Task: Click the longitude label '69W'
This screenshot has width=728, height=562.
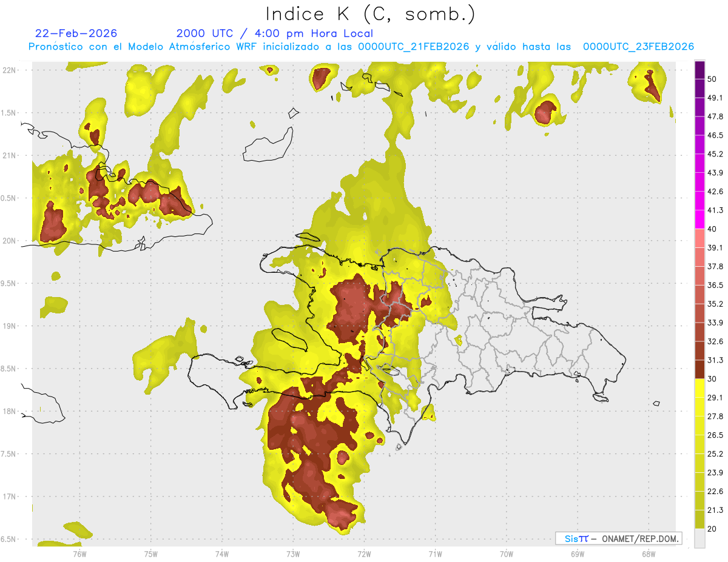Action: point(577,554)
